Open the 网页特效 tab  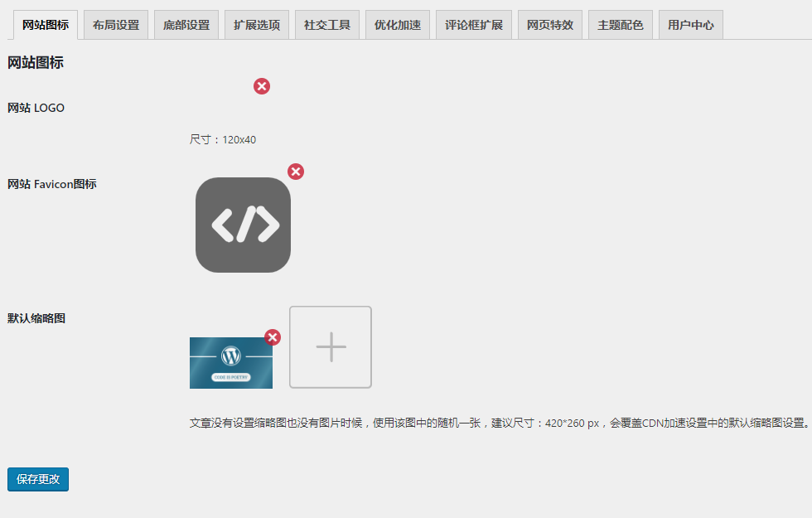(x=550, y=25)
